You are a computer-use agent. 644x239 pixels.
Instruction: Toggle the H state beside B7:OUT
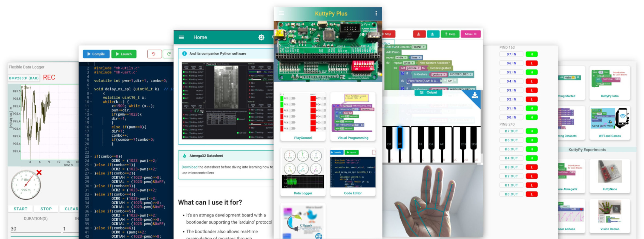pyautogui.click(x=532, y=131)
